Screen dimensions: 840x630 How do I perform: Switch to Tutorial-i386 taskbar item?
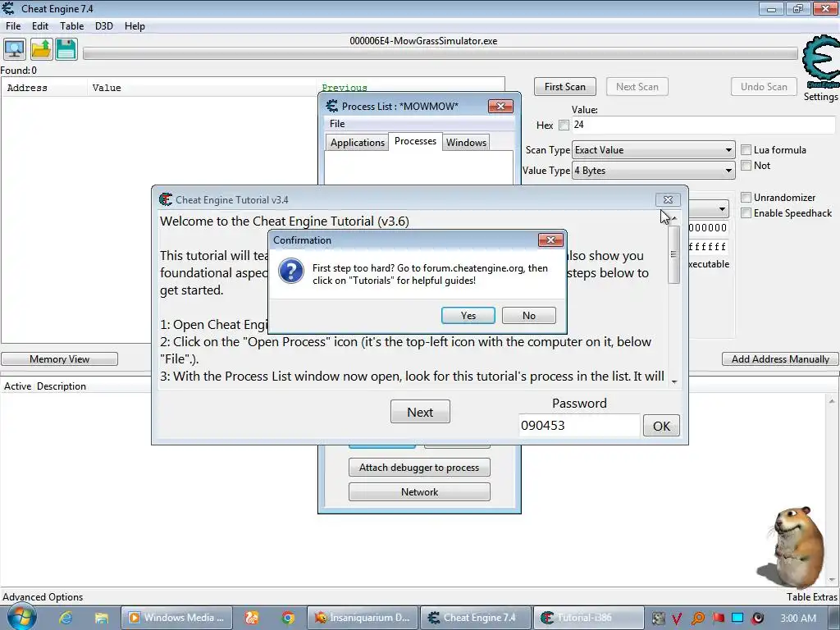point(587,618)
